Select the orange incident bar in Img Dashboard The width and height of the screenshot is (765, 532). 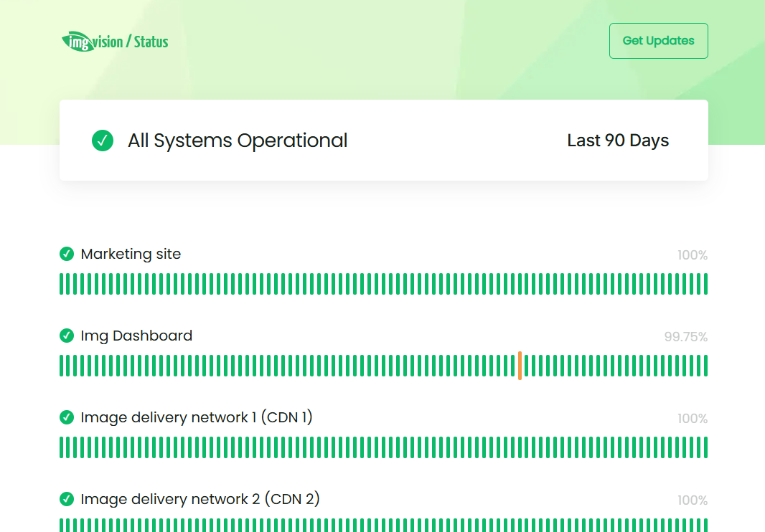tap(520, 366)
